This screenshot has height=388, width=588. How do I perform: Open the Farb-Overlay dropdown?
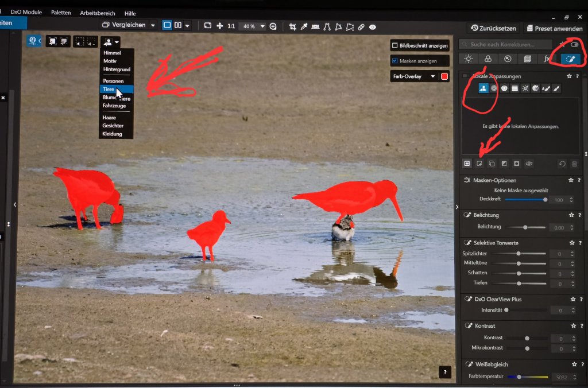pos(414,76)
